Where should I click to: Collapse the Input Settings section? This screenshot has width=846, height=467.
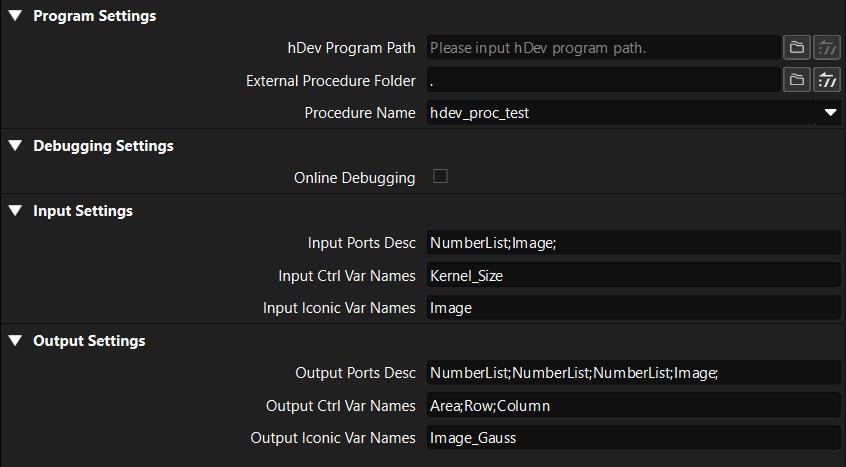point(15,211)
